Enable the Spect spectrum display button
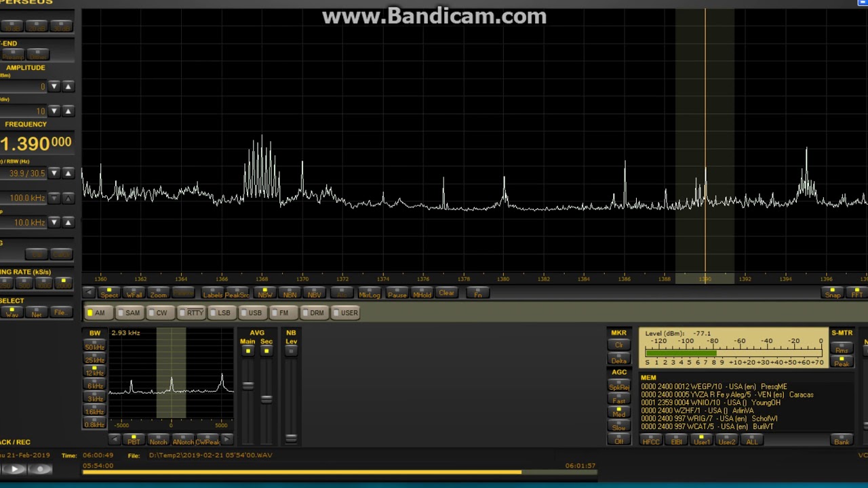 click(108, 293)
